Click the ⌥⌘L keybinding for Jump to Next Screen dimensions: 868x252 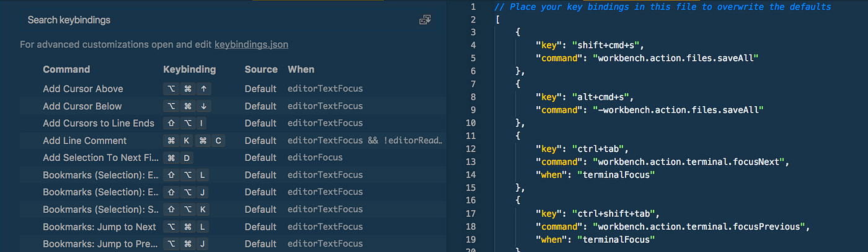187,227
